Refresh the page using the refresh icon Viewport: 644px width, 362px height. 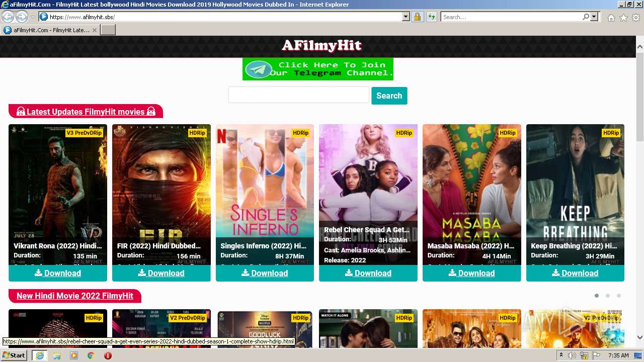[431, 17]
